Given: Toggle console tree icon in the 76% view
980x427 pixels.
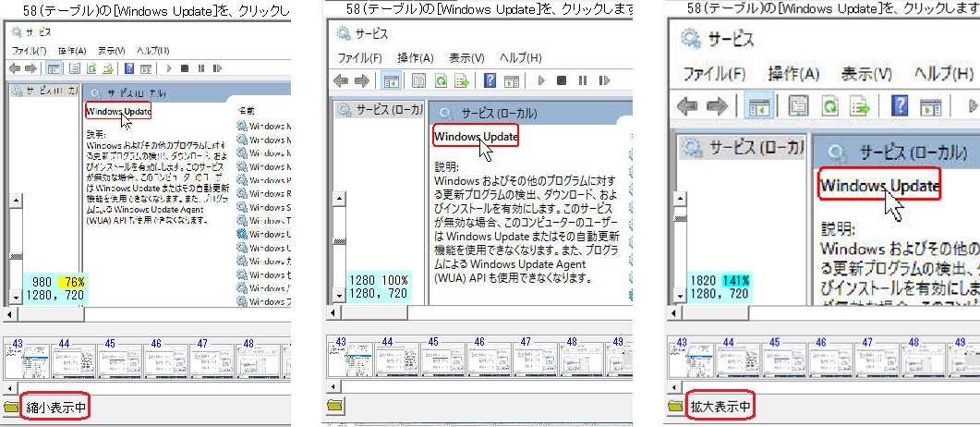Looking at the screenshot, I should tap(54, 68).
